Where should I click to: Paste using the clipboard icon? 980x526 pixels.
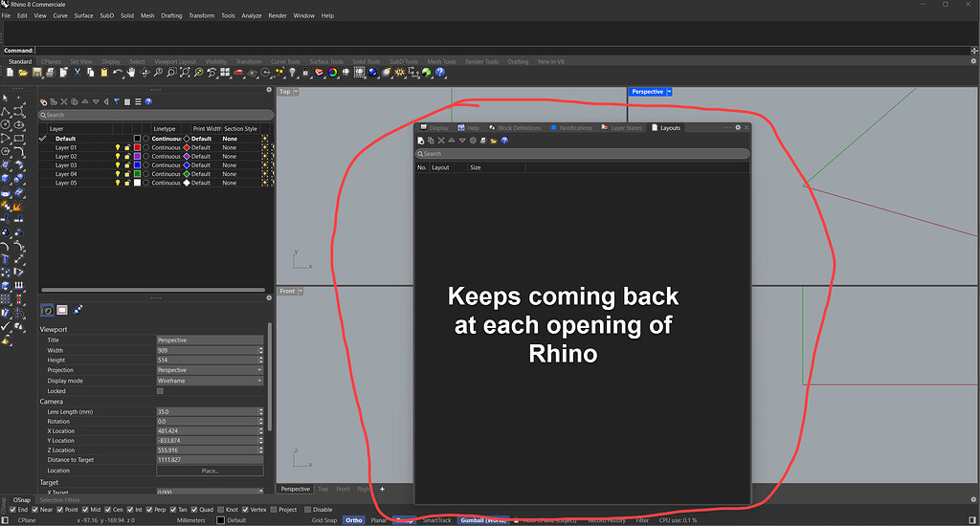(x=103, y=73)
